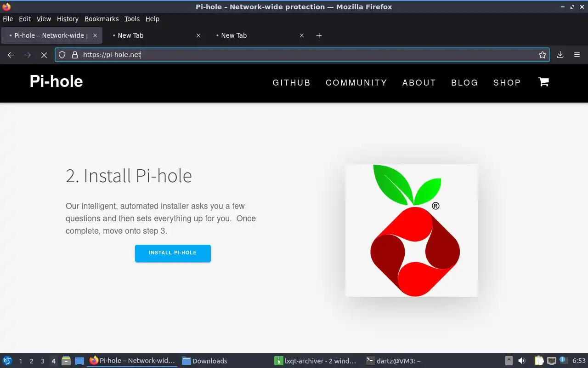Click the file manager icon in taskbar

click(66, 361)
